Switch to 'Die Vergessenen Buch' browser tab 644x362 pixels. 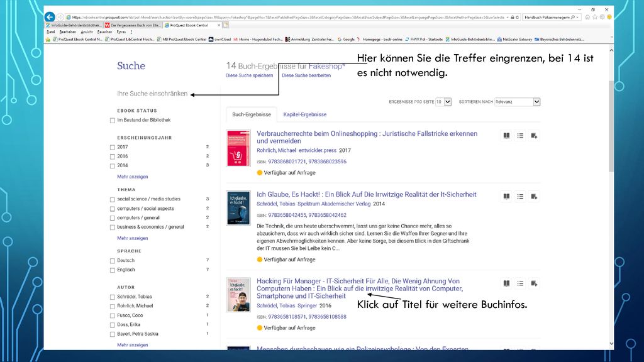click(x=133, y=25)
